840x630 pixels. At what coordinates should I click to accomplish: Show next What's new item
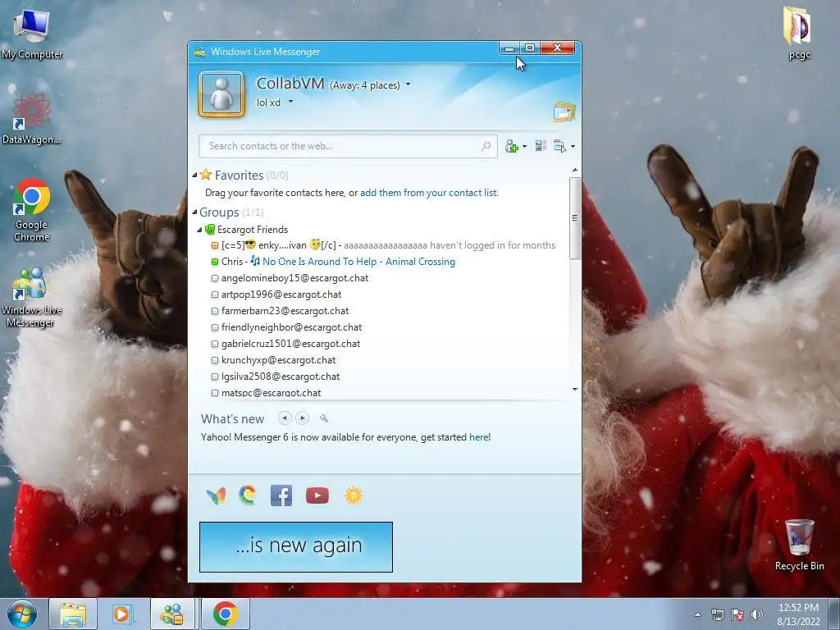[x=302, y=418]
